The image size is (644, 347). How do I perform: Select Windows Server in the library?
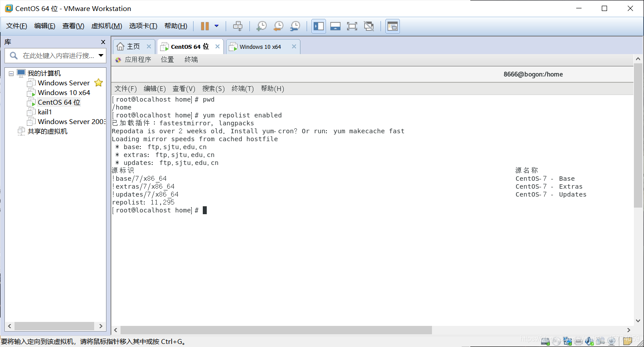[63, 83]
